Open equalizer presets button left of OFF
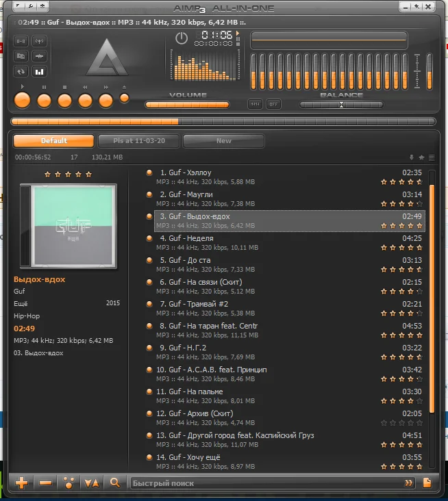 click(256, 104)
